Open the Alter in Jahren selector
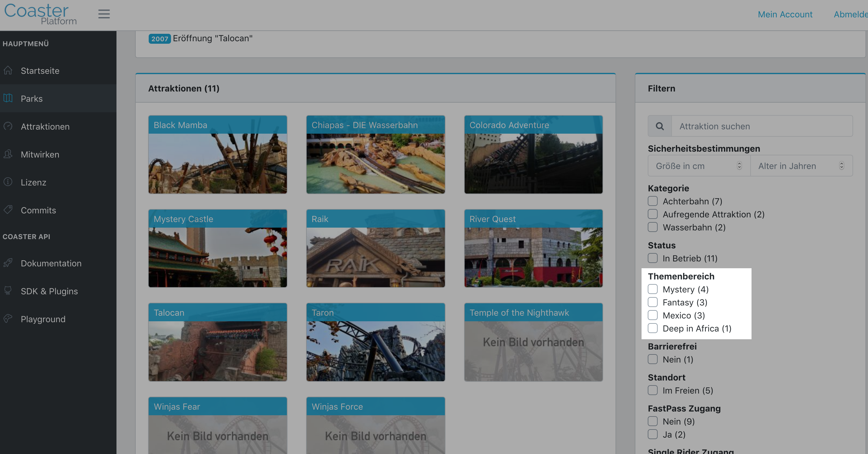The height and width of the screenshot is (454, 868). pos(802,166)
